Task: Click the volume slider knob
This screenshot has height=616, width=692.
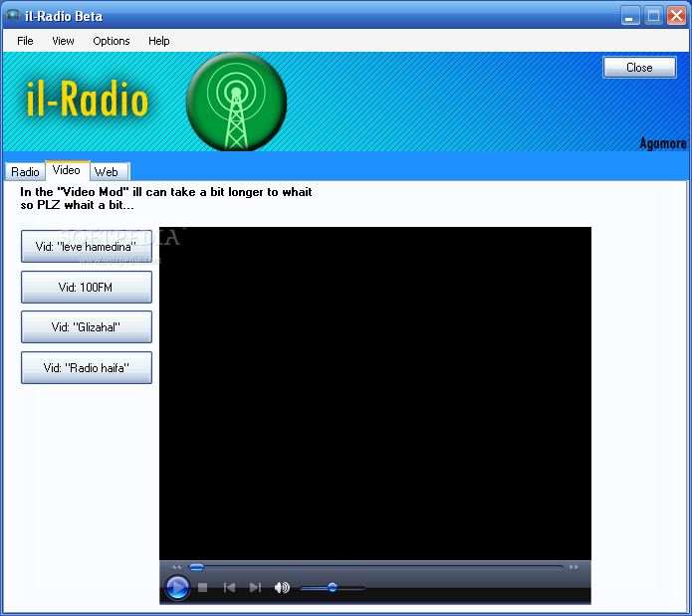Action: pos(333,587)
